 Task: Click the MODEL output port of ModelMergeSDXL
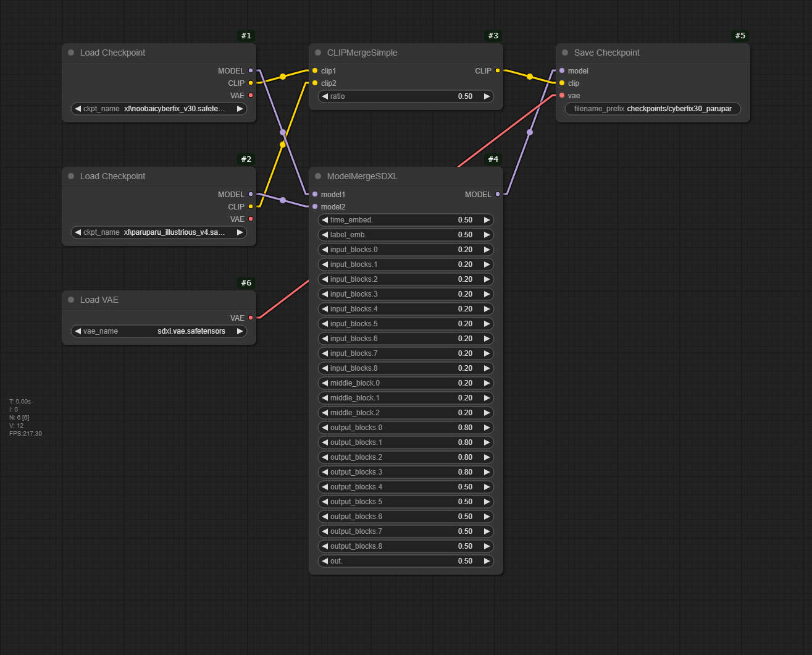coord(498,195)
